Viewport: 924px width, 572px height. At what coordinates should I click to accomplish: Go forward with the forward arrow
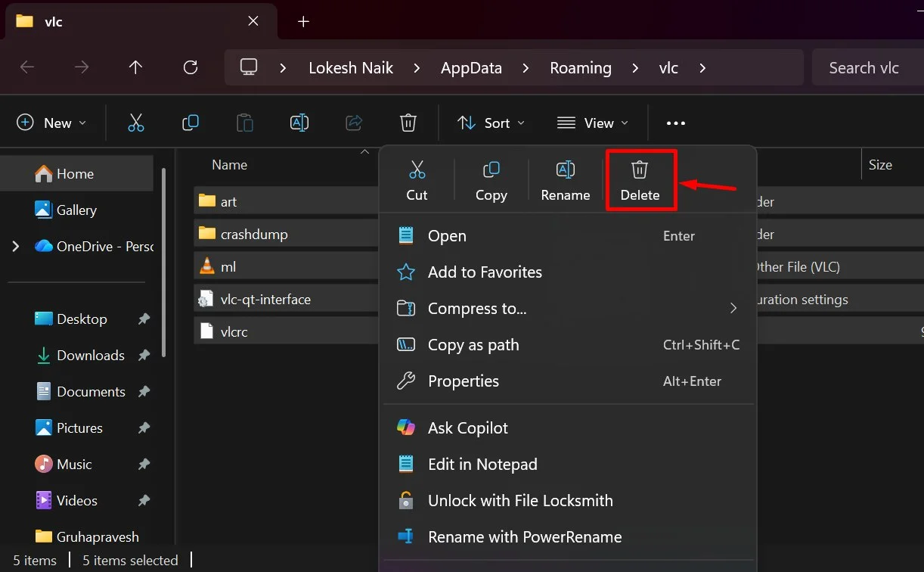click(x=82, y=67)
